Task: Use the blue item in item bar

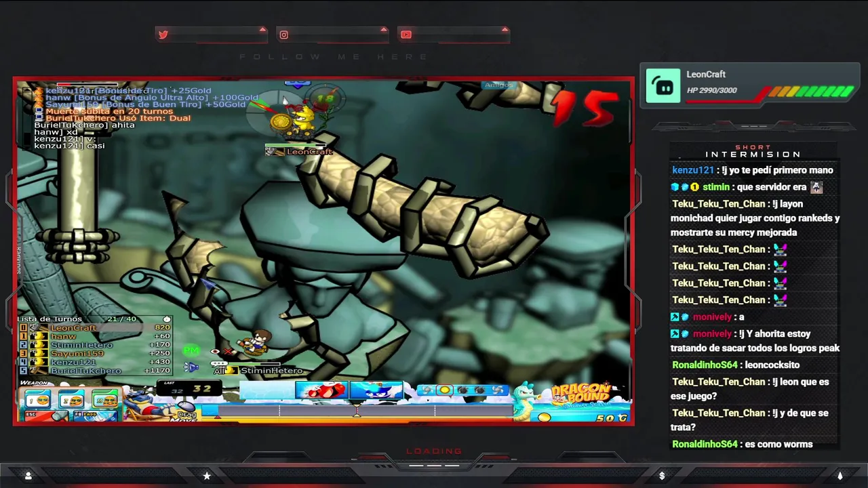Action: (376, 391)
